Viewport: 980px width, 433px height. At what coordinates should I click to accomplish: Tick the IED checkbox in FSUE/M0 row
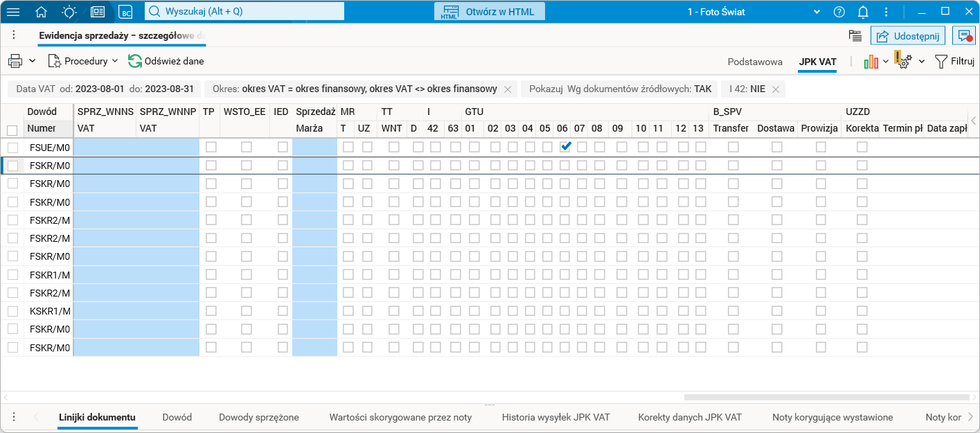(283, 147)
